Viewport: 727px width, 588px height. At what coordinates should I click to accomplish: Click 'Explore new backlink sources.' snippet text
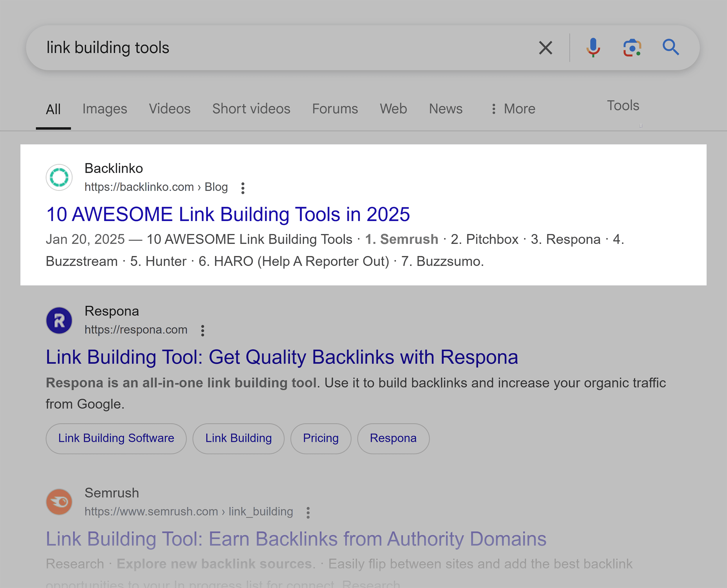coord(216,564)
